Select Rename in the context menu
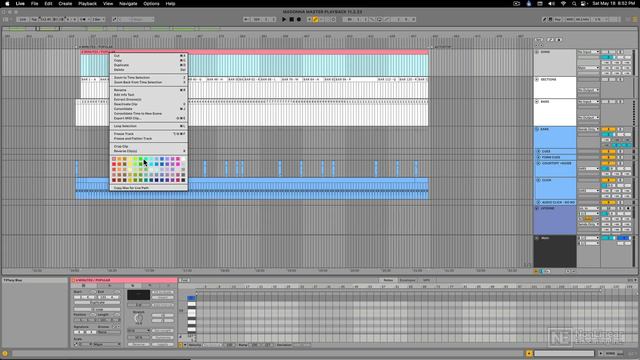Image resolution: width=640 pixels, height=360 pixels. click(x=149, y=90)
